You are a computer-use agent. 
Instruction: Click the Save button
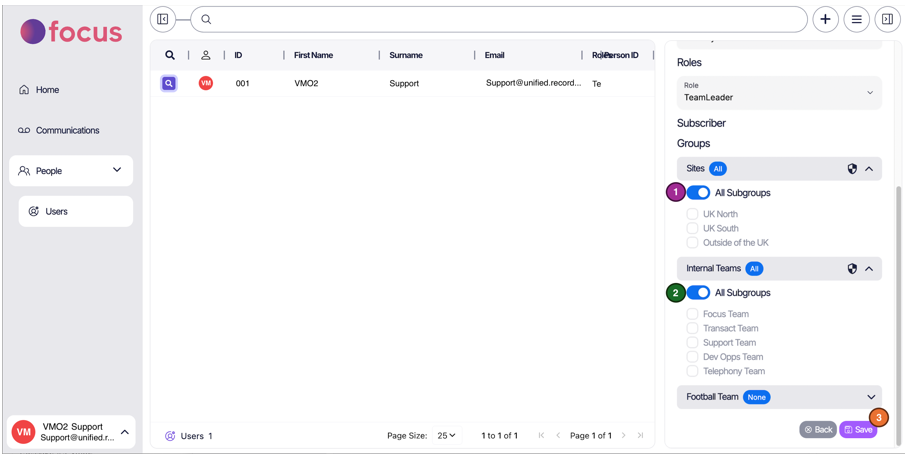[858, 430]
